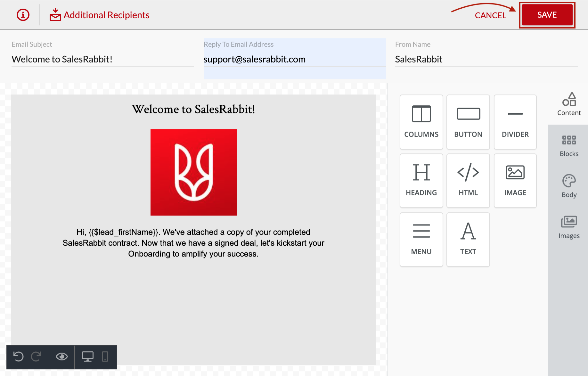This screenshot has height=376, width=588.
Task: Click the info circle icon
Action: [23, 15]
